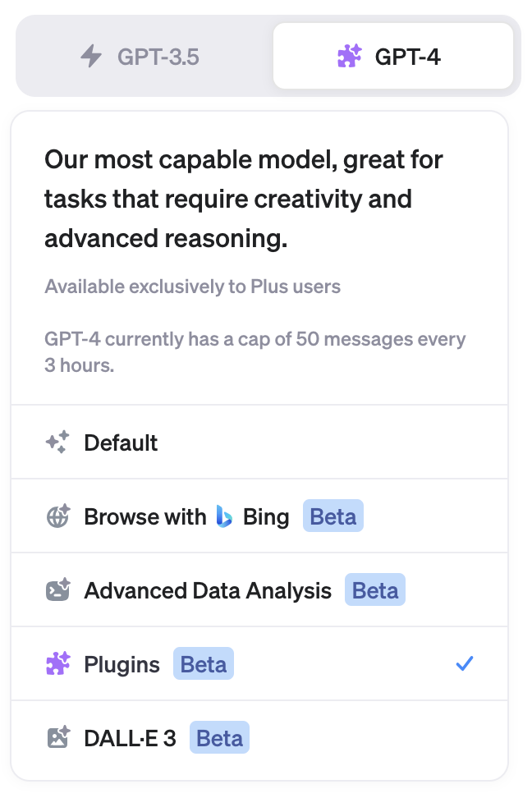Click the Beta label next to Browse with Bing
Image resolution: width=532 pixels, height=798 pixels.
[332, 516]
